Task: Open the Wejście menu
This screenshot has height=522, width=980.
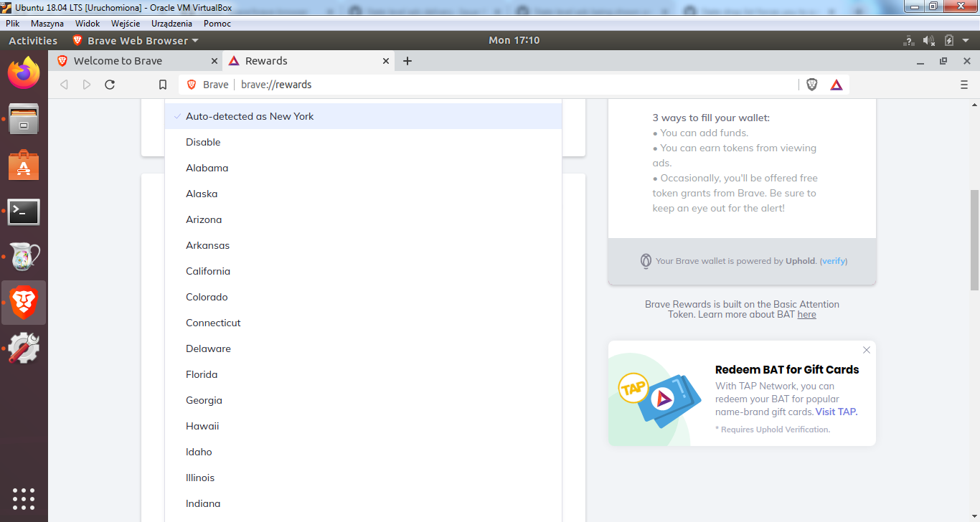Action: (x=126, y=24)
